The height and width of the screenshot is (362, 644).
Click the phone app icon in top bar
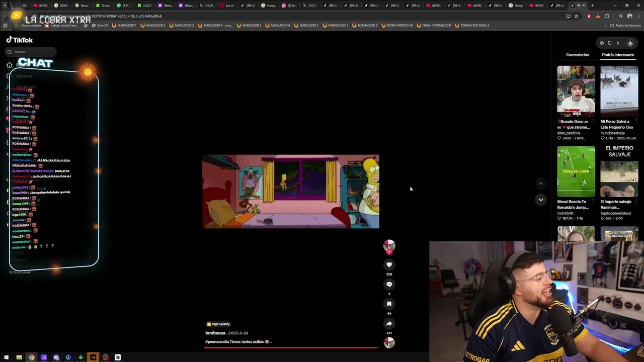point(610,43)
